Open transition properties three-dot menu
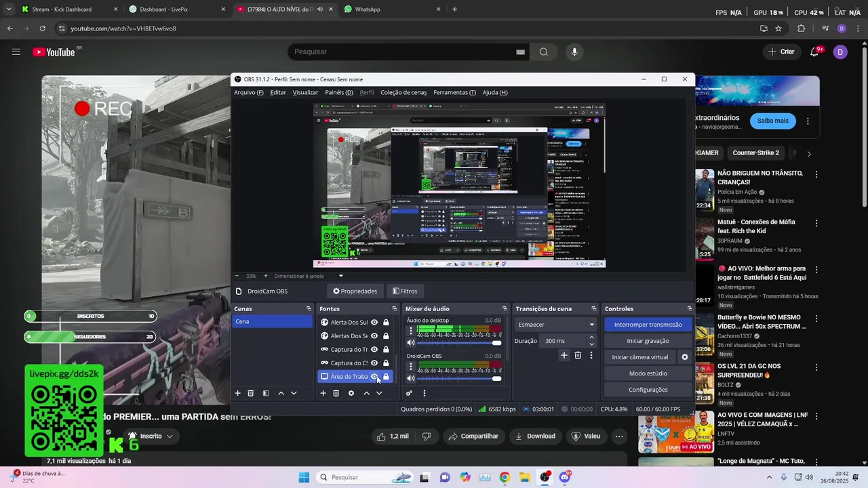This screenshot has width=868, height=488. [591, 355]
